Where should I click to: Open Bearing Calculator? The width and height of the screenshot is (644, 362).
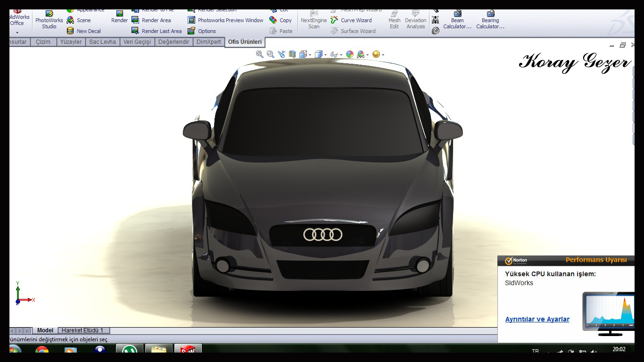(x=490, y=19)
